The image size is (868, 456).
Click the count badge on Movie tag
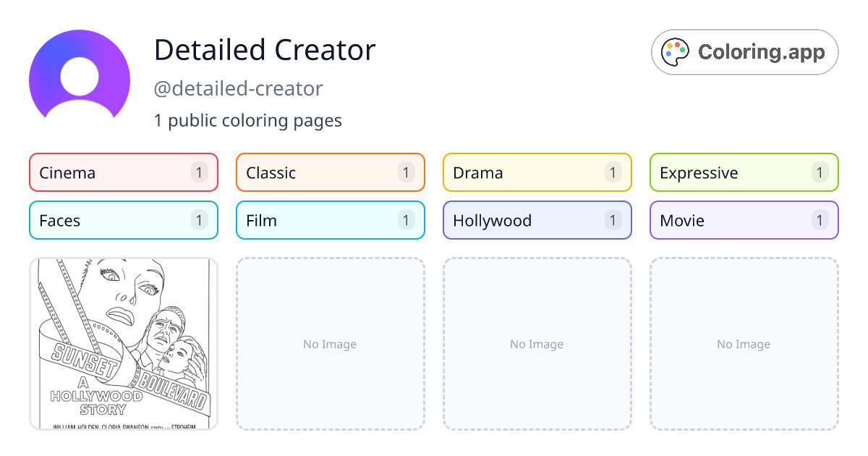(820, 220)
